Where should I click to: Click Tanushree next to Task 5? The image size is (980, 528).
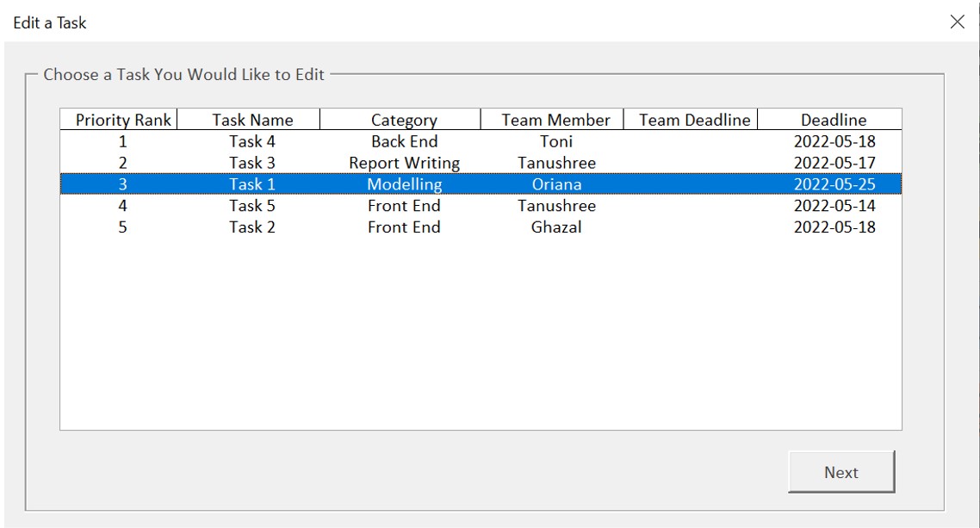coord(555,205)
